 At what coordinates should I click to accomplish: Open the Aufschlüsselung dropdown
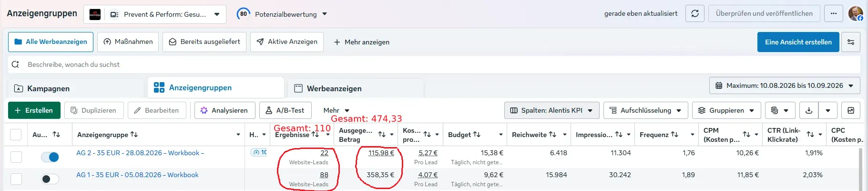pos(646,110)
